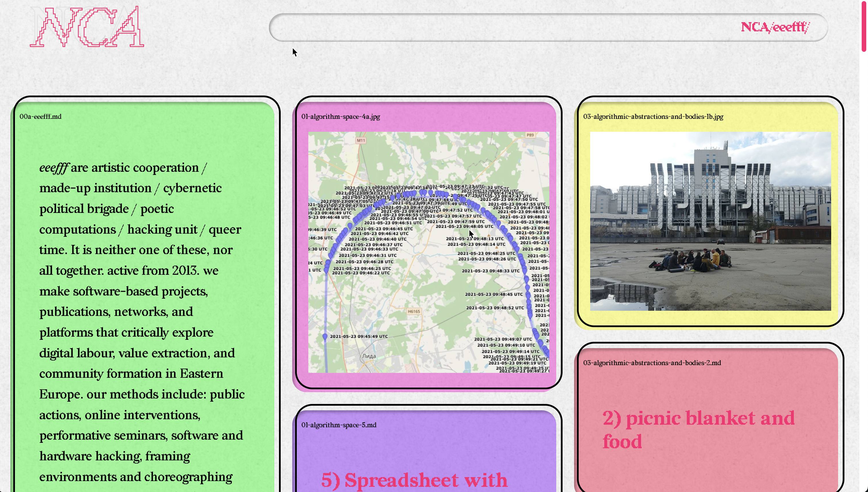Click the NCA pixel logo
The image size is (868, 492).
tap(87, 27)
